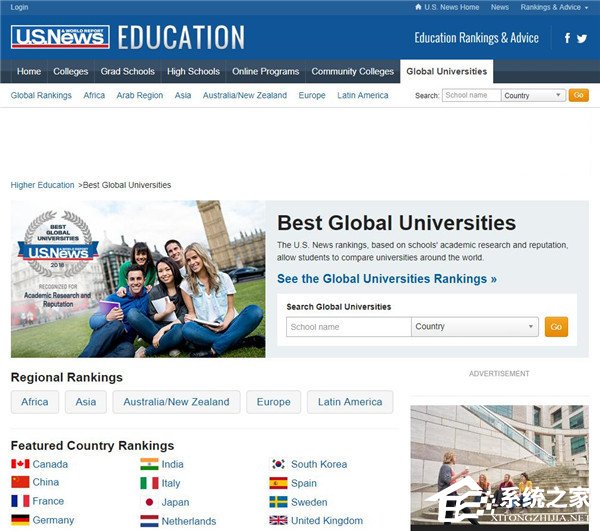Open the United Kingdom country ranking link
The height and width of the screenshot is (531, 600).
point(327,521)
